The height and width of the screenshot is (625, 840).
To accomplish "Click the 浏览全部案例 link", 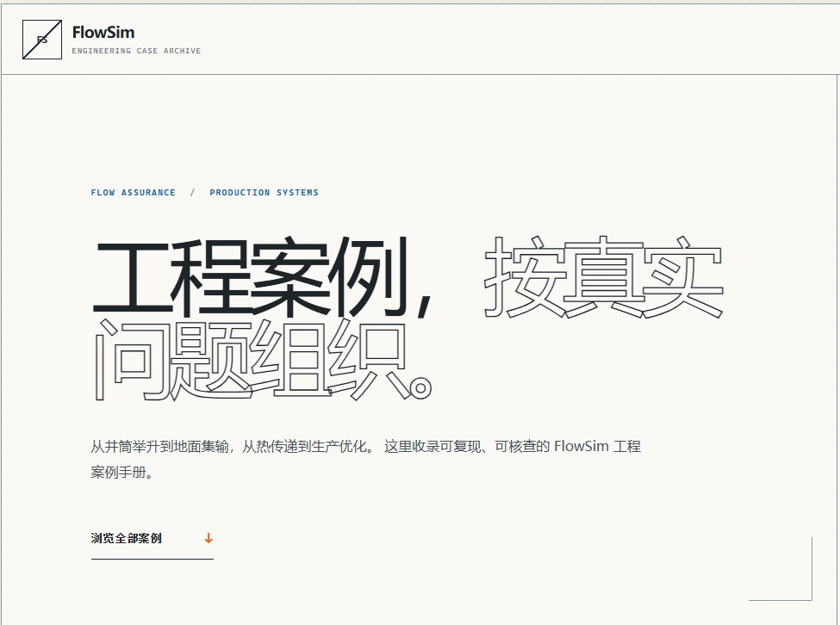I will [152, 539].
